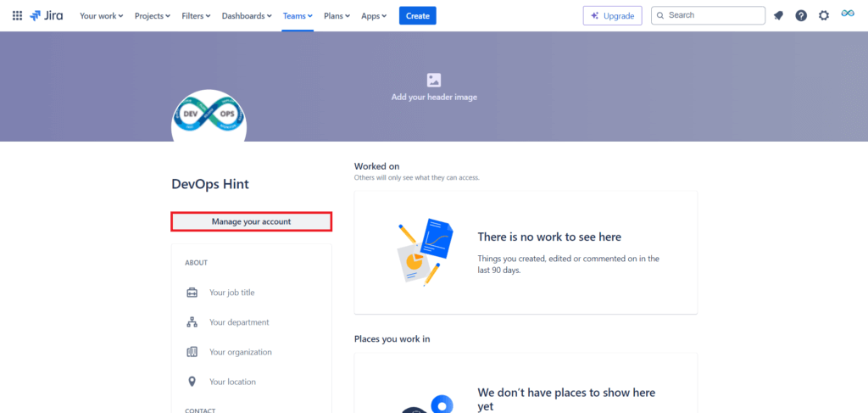
Task: Focus the Search input field
Action: pyautogui.click(x=708, y=15)
